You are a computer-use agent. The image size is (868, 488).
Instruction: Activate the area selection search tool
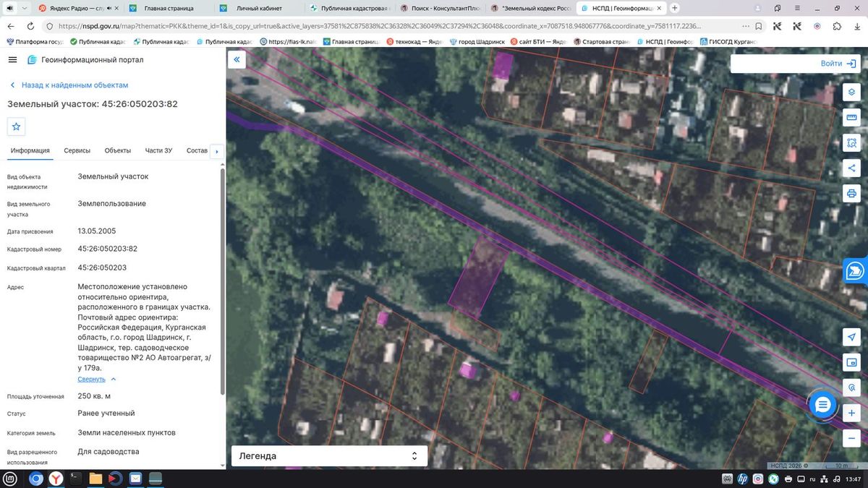(851, 143)
